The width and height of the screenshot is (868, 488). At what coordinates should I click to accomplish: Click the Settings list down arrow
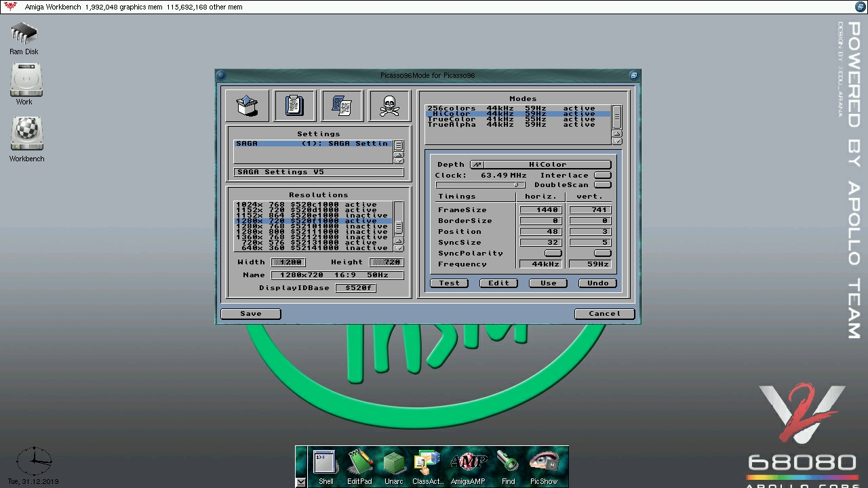[x=399, y=161]
